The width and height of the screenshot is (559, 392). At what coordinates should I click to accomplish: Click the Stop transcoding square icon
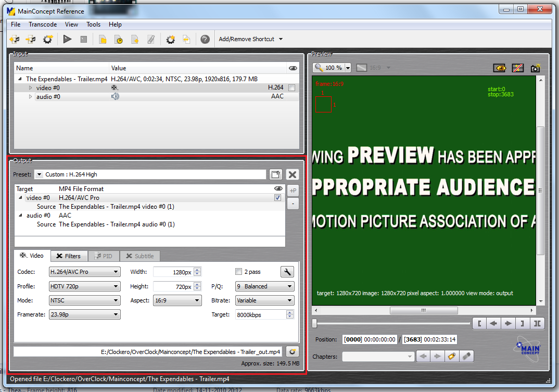click(84, 39)
